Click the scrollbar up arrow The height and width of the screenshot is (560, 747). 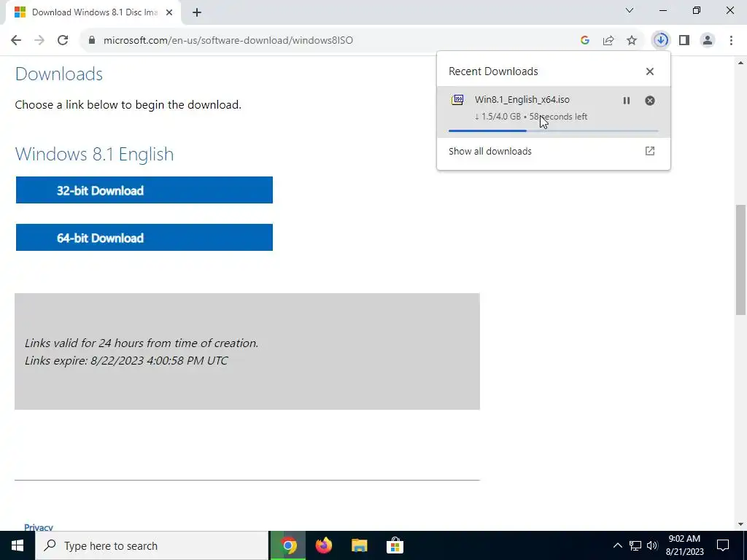tap(740, 63)
